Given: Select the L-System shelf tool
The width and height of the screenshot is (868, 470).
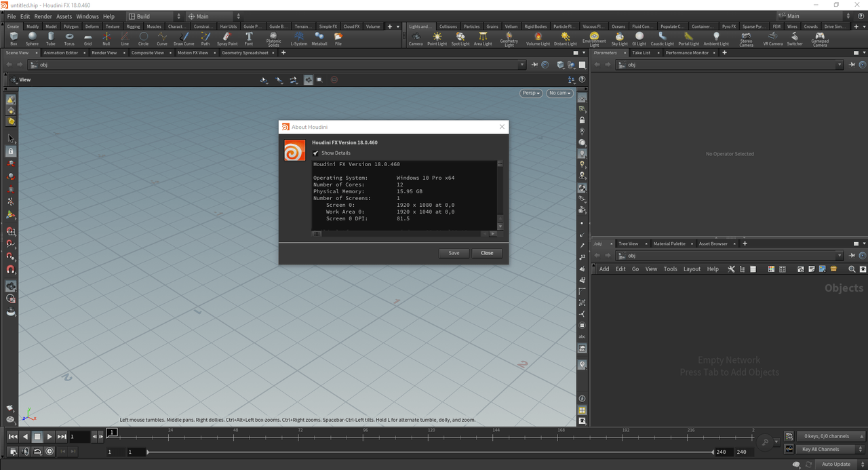Looking at the screenshot, I should pyautogui.click(x=299, y=39).
